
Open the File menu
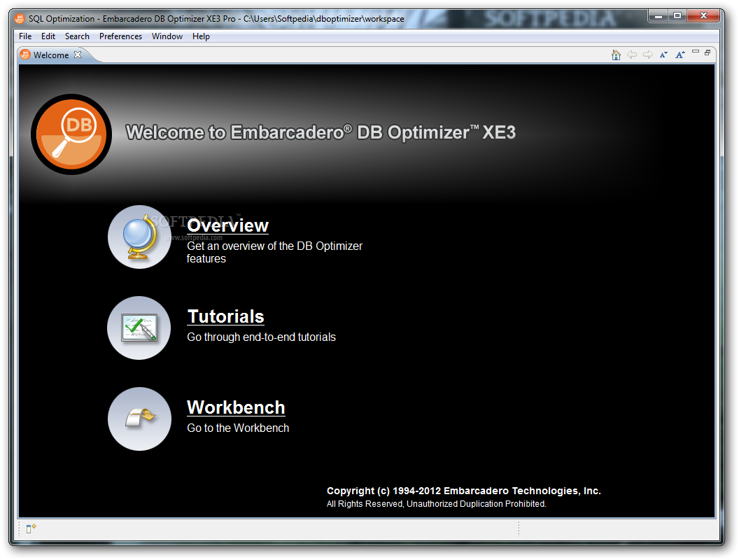[25, 36]
